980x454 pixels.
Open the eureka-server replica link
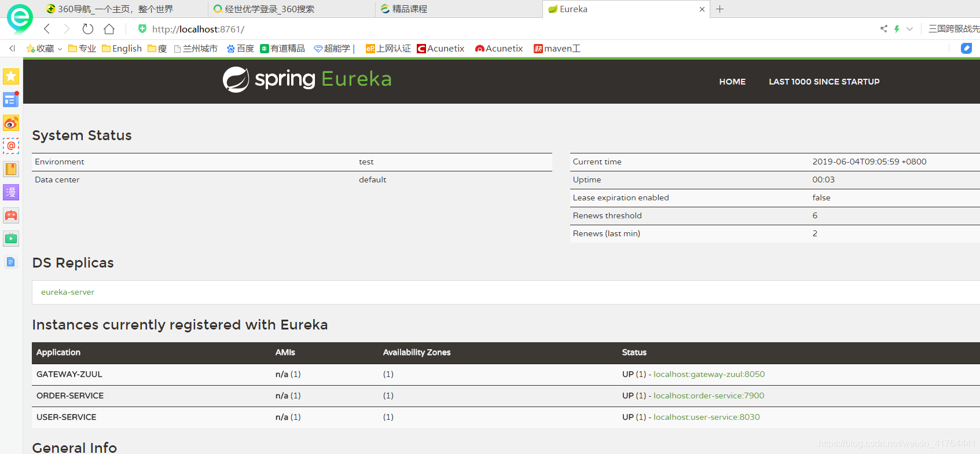click(x=68, y=292)
